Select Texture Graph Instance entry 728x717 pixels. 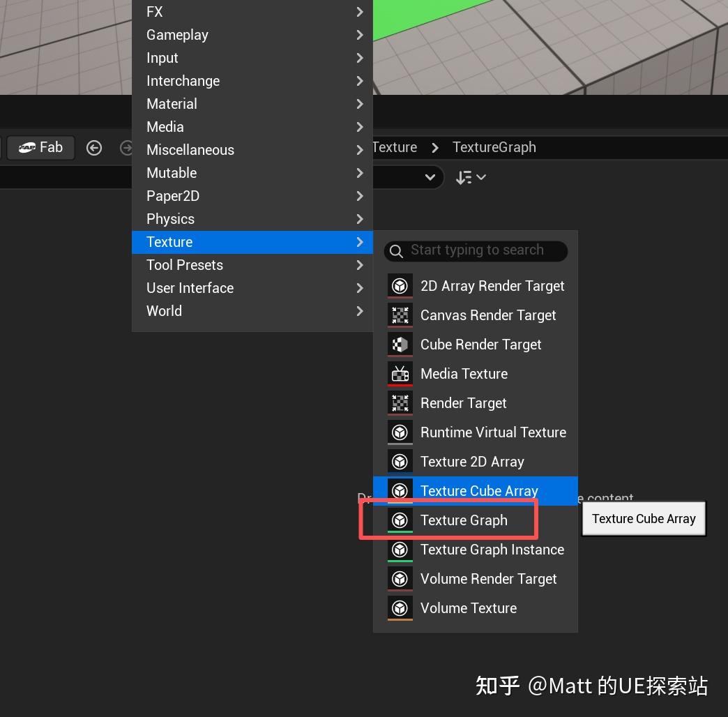tap(492, 549)
